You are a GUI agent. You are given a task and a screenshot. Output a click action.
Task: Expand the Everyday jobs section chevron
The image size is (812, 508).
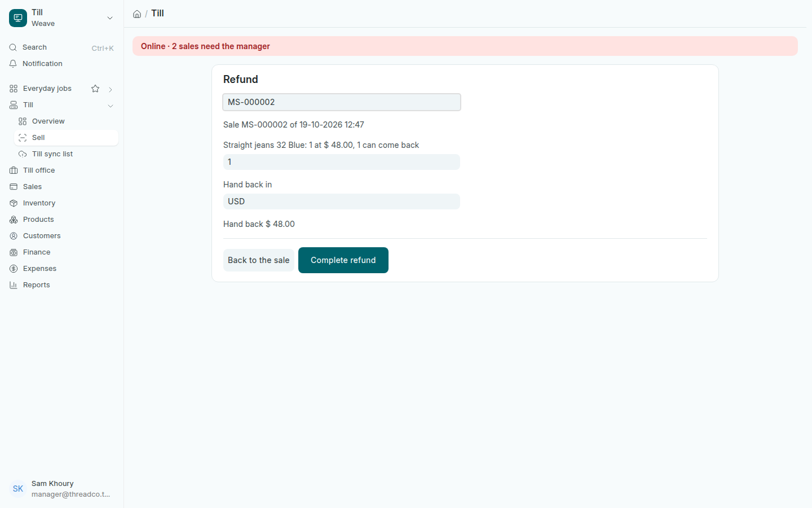coord(111,89)
